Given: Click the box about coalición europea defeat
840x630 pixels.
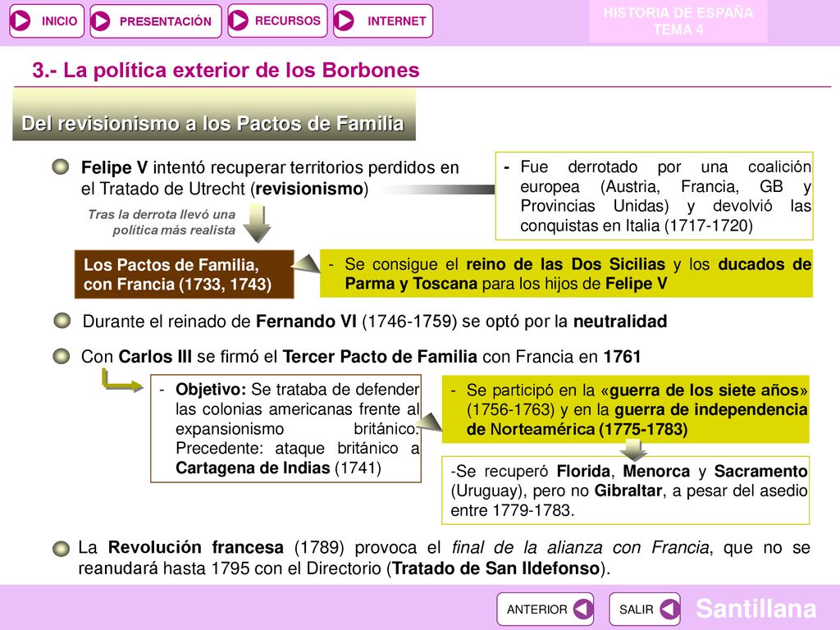Looking at the screenshot, I should click(654, 196).
